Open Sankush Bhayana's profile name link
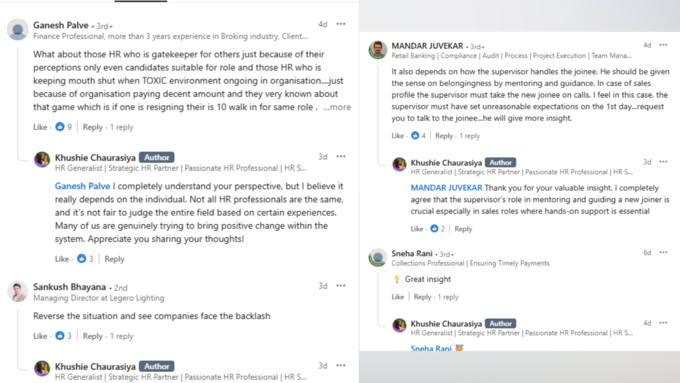680x383 pixels. pos(69,287)
